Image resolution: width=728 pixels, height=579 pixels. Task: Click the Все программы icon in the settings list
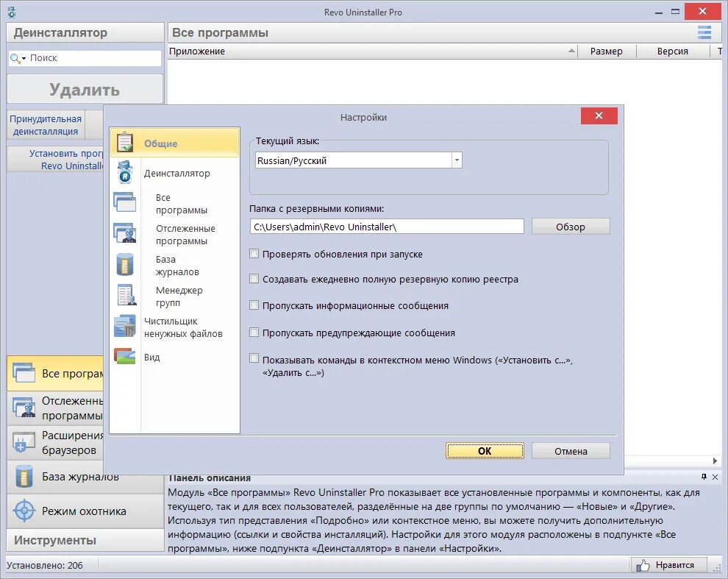[x=125, y=202]
